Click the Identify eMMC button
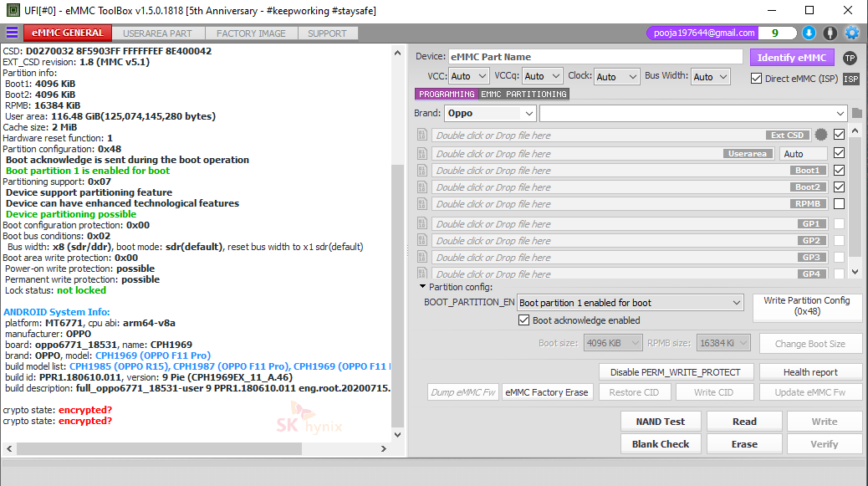The height and width of the screenshot is (486, 868). [792, 58]
